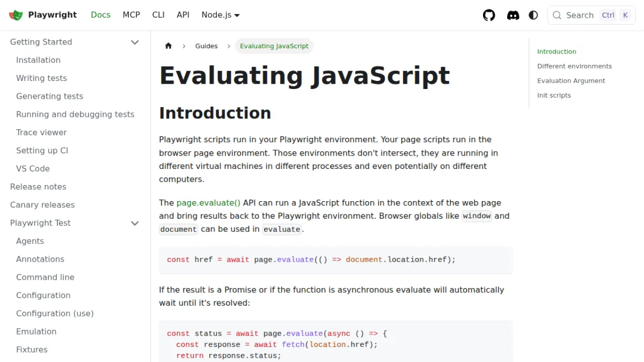The image size is (644, 362).
Task: Open the Discord server icon
Action: [x=513, y=15]
